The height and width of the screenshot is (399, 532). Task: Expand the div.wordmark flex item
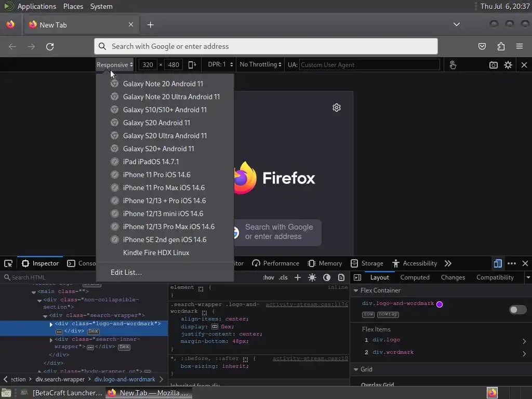click(524, 353)
